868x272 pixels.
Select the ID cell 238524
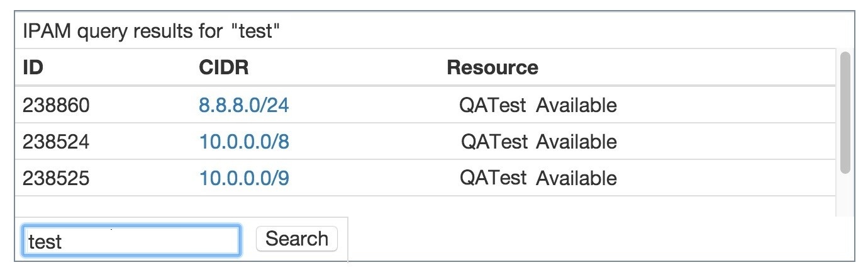pyautogui.click(x=56, y=142)
